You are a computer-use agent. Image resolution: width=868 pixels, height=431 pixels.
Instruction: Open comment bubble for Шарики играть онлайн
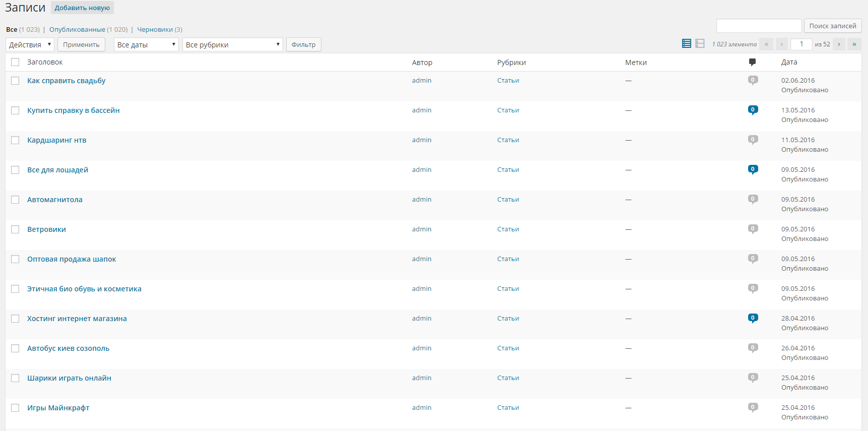coord(753,378)
